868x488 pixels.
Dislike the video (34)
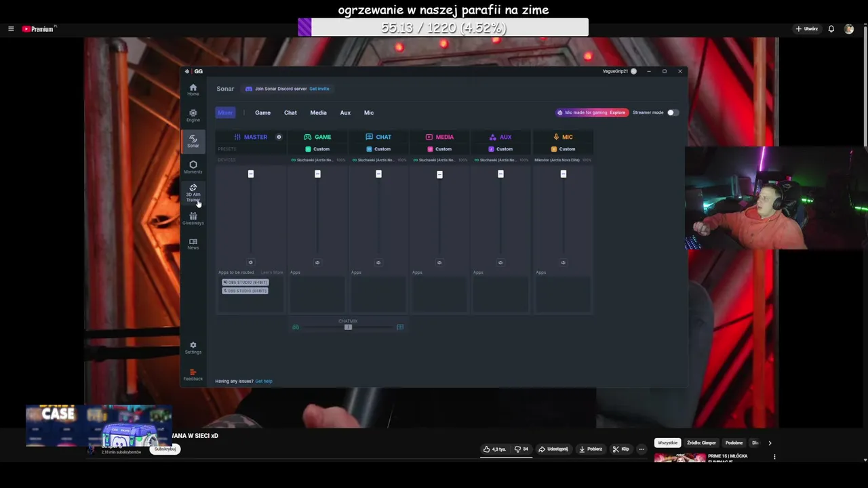pyautogui.click(x=521, y=449)
